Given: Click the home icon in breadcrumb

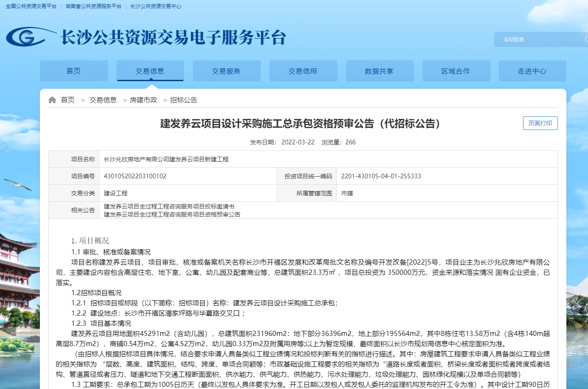Looking at the screenshot, I should coord(52,100).
